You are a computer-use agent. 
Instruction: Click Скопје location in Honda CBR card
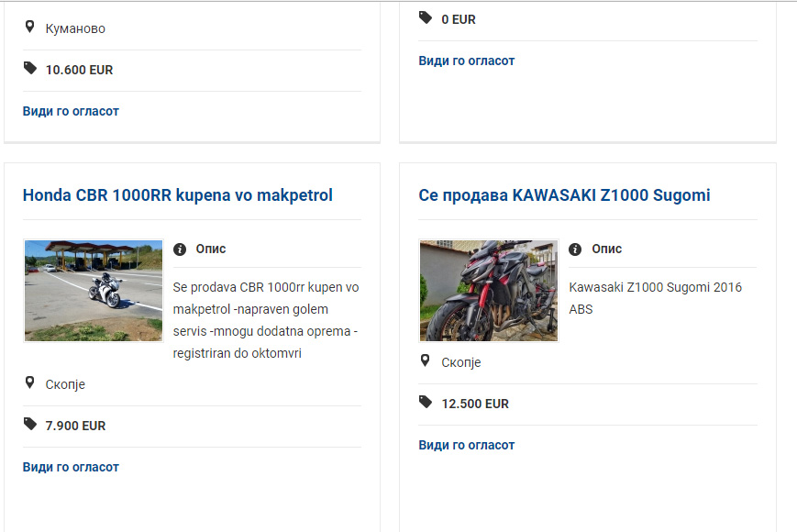click(65, 384)
